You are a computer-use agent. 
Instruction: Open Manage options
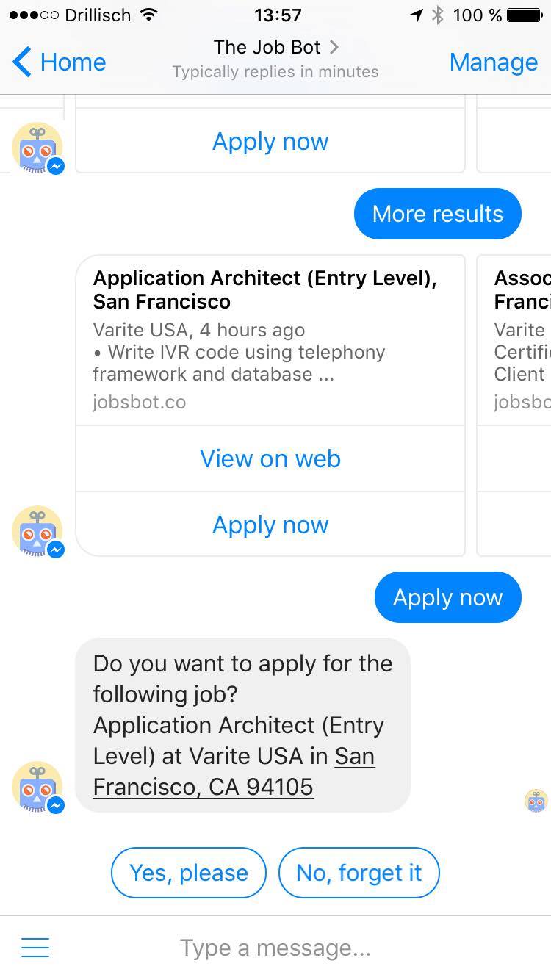[493, 62]
